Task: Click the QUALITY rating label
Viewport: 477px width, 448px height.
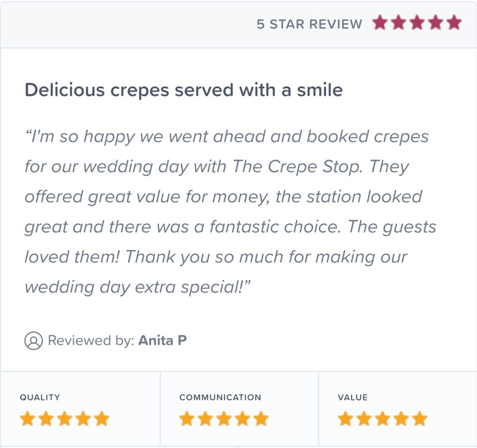Action: [40, 397]
